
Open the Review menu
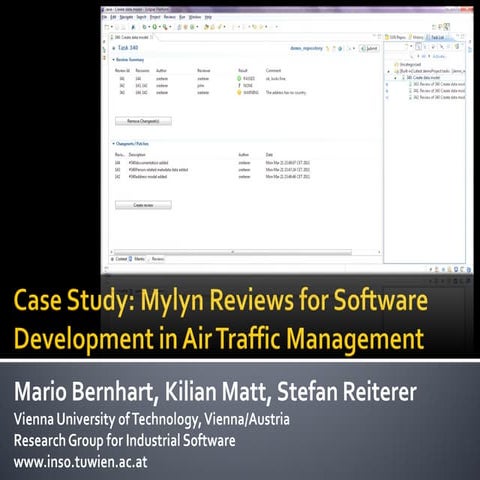tap(170, 17)
